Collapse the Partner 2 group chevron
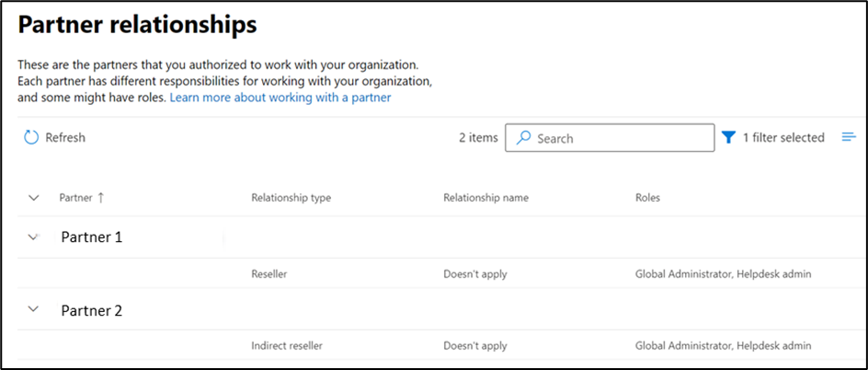The width and height of the screenshot is (868, 370). [34, 309]
